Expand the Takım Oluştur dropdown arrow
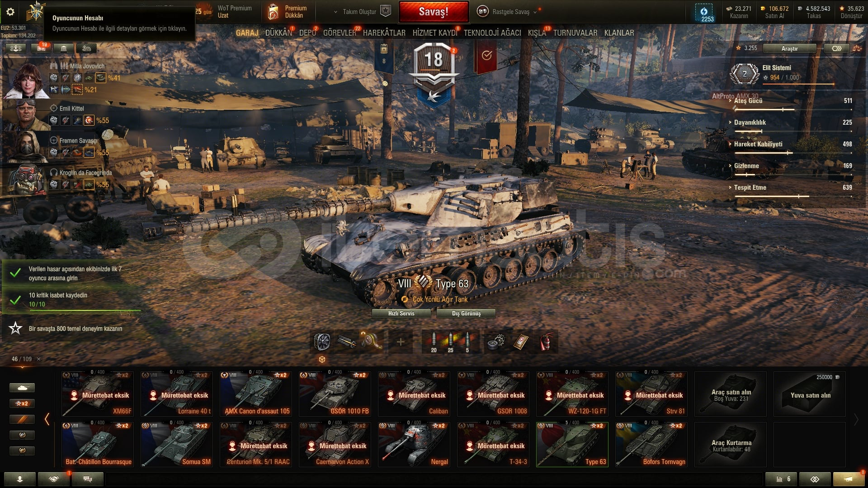868x488 pixels. 335,12
